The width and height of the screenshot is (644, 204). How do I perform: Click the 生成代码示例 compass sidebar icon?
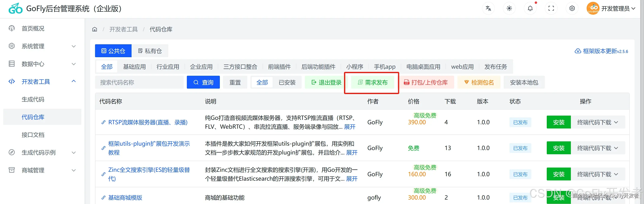pyautogui.click(x=12, y=152)
